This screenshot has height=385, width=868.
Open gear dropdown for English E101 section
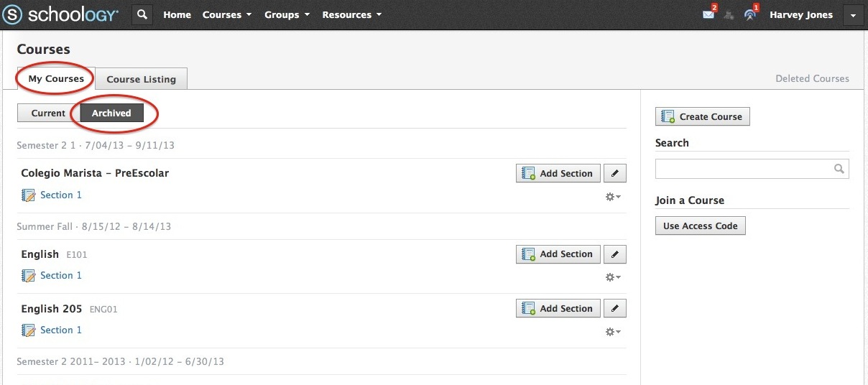pos(612,277)
